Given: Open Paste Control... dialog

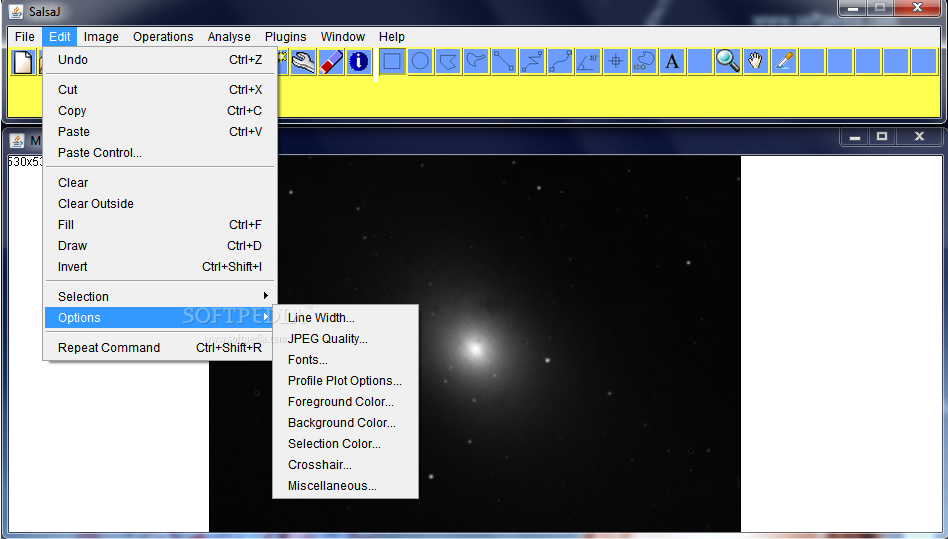Looking at the screenshot, I should 160,153.
